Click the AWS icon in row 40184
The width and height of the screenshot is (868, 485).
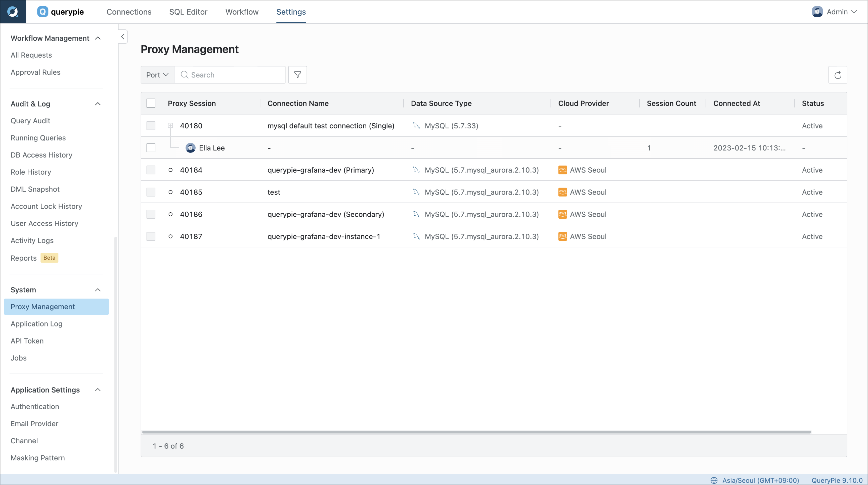pos(562,170)
